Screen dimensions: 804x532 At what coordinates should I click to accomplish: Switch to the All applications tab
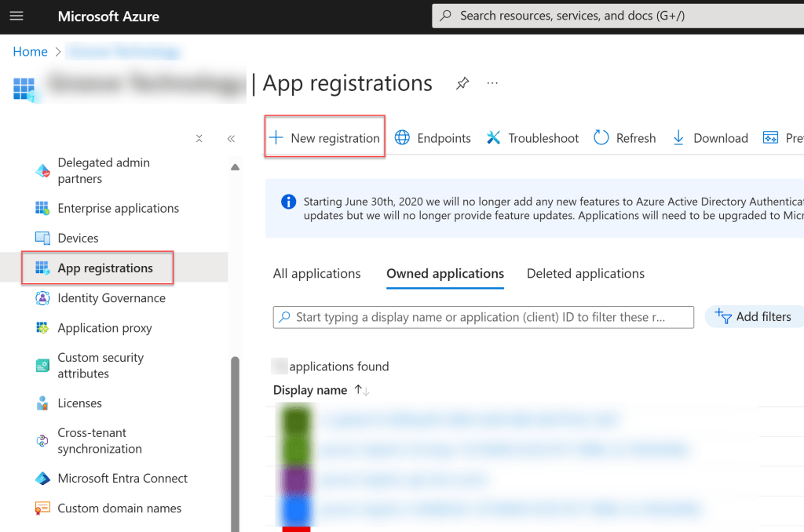click(x=316, y=274)
